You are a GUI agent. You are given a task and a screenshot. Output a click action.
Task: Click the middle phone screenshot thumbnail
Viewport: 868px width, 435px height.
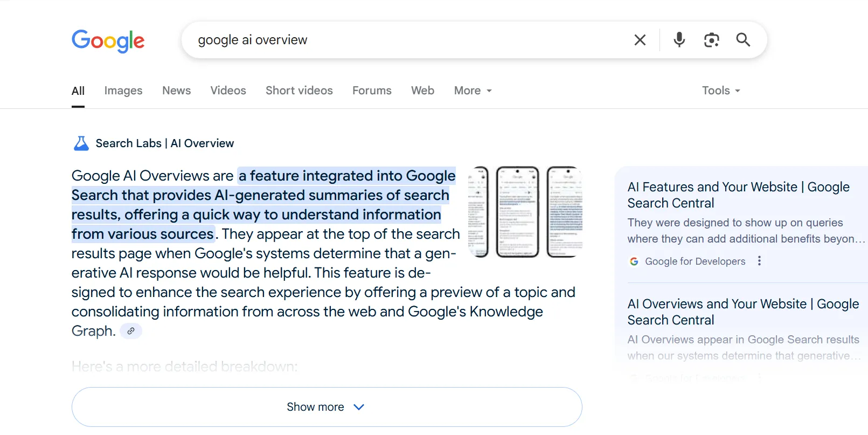(x=517, y=212)
